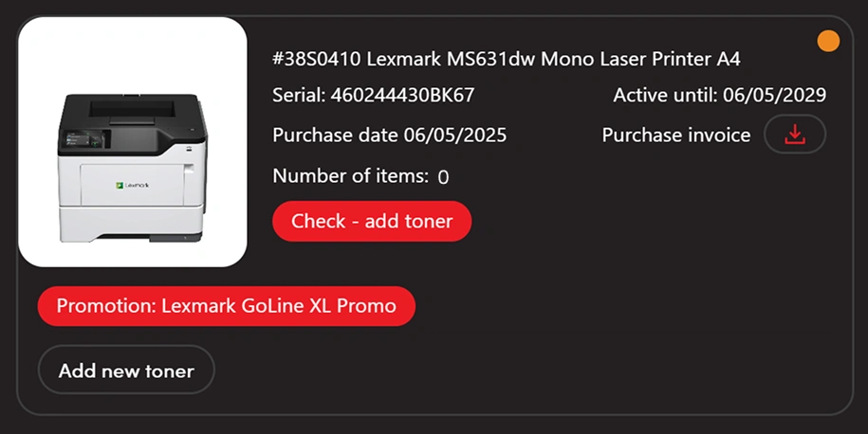
Task: Click the printer's touchscreen panel in the photo
Action: pyautogui.click(x=87, y=139)
